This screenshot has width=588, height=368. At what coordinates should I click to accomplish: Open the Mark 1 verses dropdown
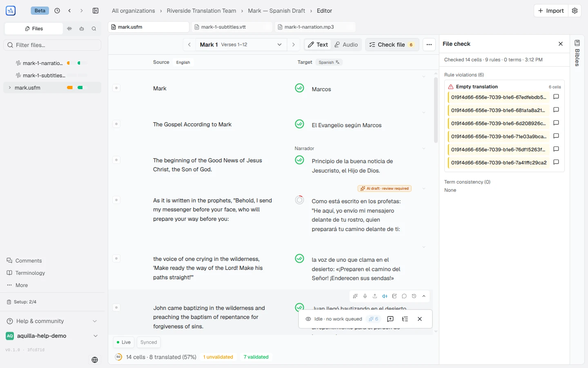point(241,45)
